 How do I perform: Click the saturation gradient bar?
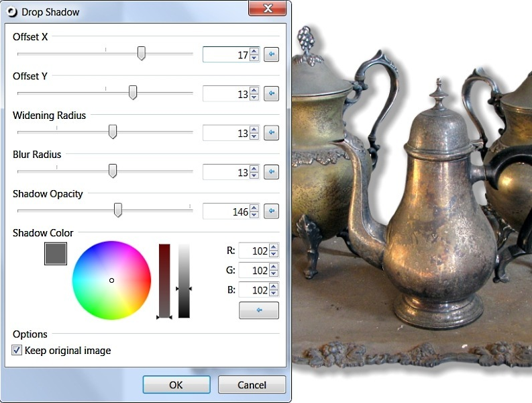[x=164, y=281]
